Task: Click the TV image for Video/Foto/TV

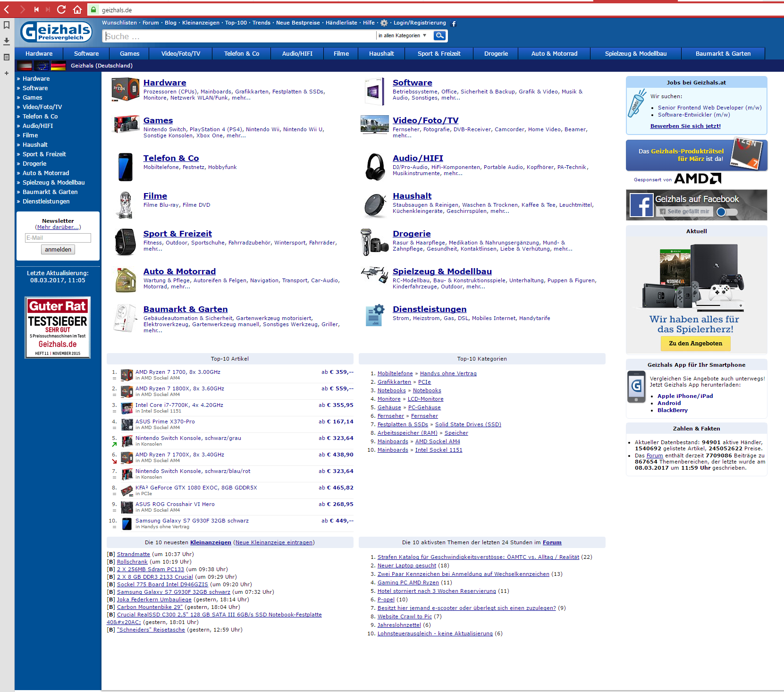Action: [374, 125]
